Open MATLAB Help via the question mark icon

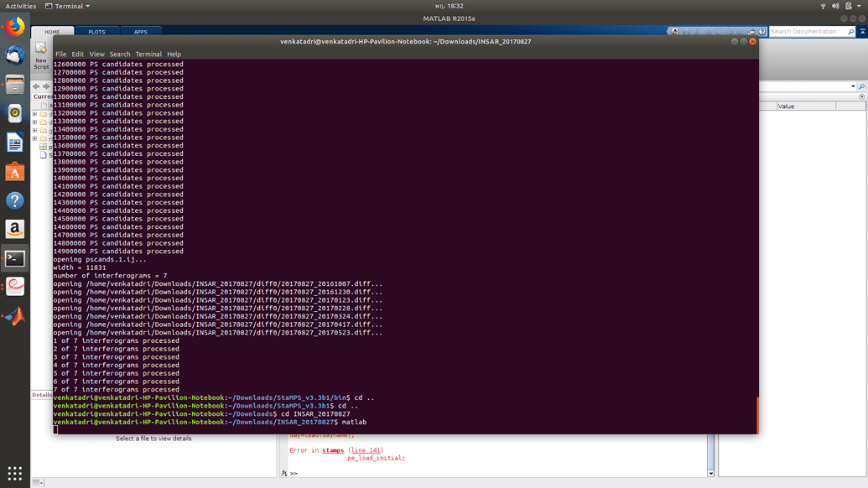pyautogui.click(x=761, y=31)
